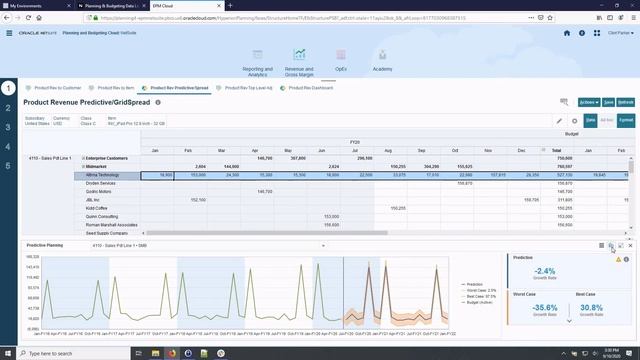Show the predictive panel table view icon

pyautogui.click(x=601, y=245)
